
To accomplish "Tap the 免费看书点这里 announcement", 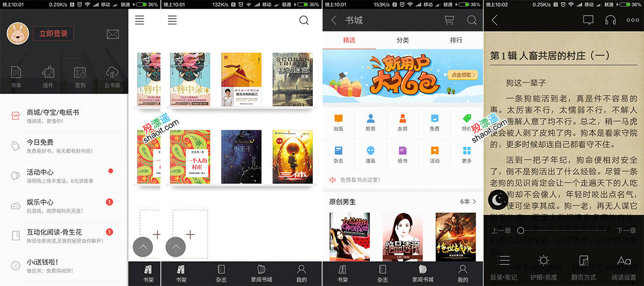I will [x=402, y=180].
